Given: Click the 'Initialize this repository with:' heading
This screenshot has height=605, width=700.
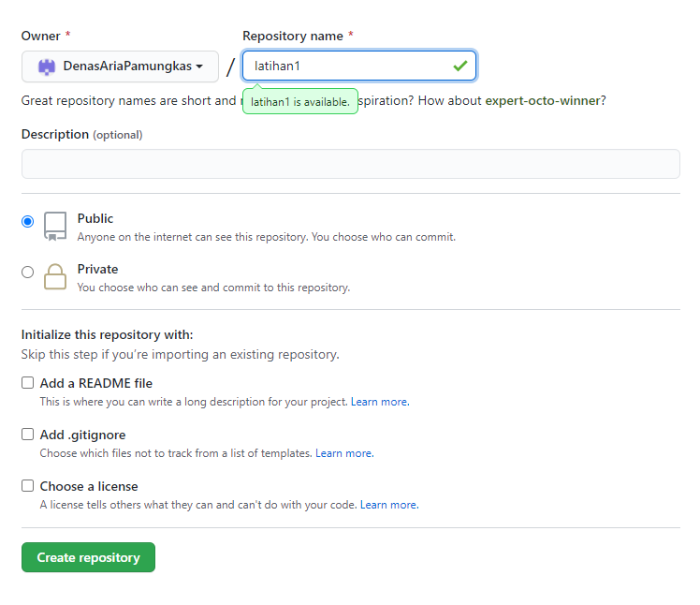Looking at the screenshot, I should [107, 334].
